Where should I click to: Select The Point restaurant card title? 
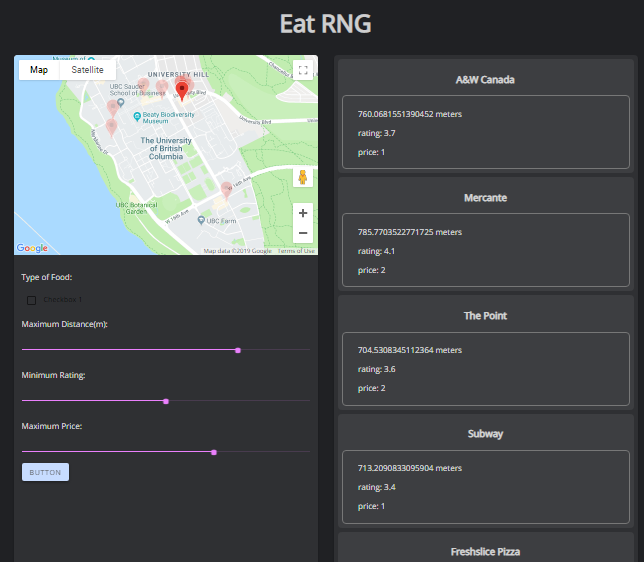[x=485, y=316]
